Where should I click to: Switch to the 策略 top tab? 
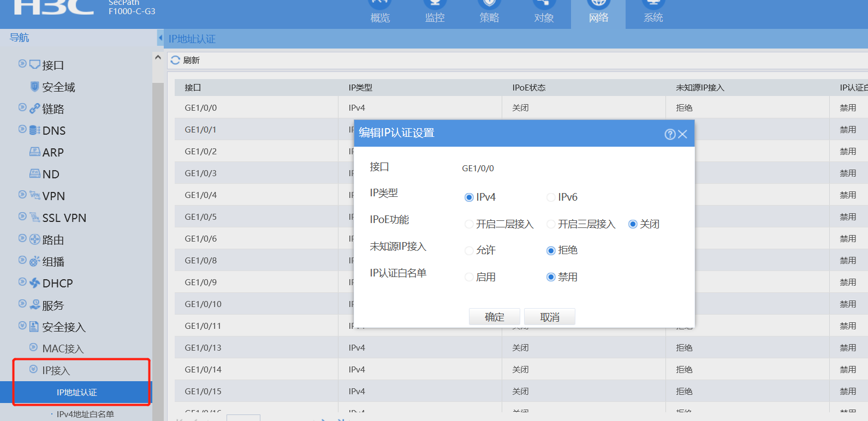tap(489, 13)
